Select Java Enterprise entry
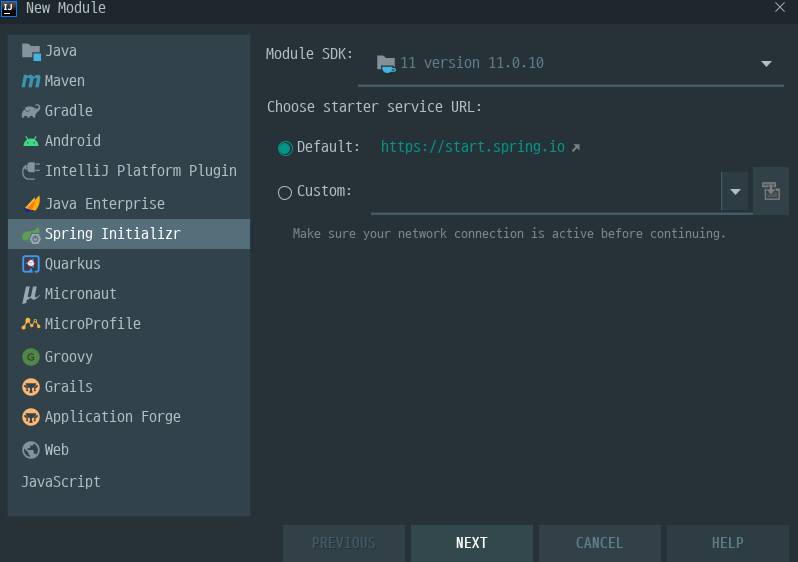 click(129, 204)
